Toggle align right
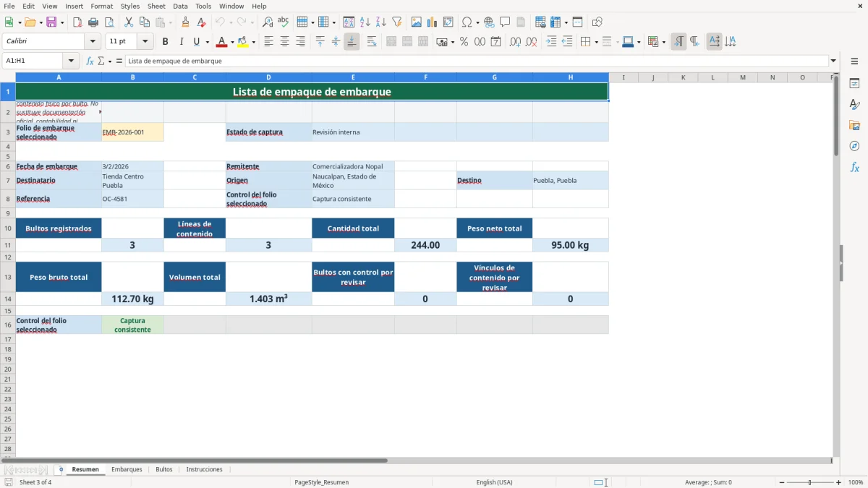 (x=300, y=42)
